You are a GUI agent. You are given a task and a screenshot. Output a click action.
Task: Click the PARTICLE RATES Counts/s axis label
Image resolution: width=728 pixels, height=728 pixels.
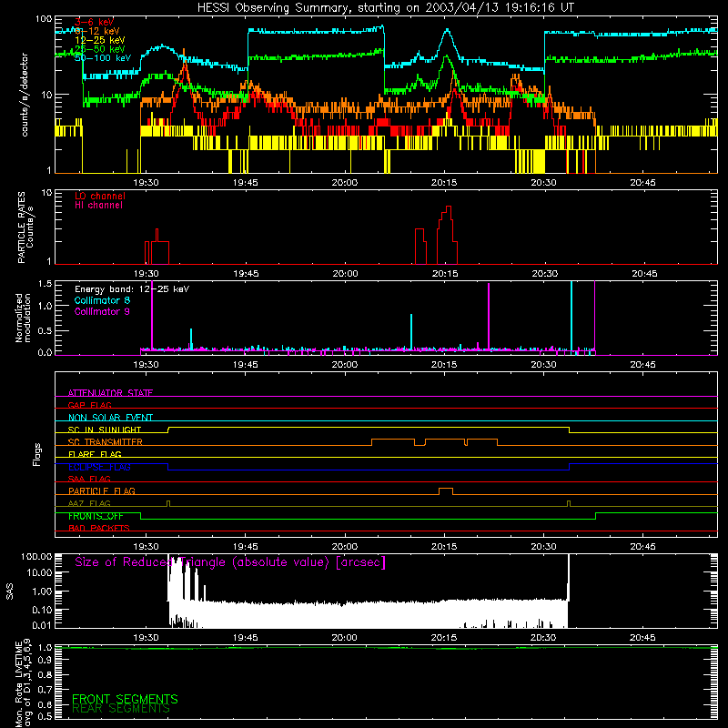[x=25, y=227]
